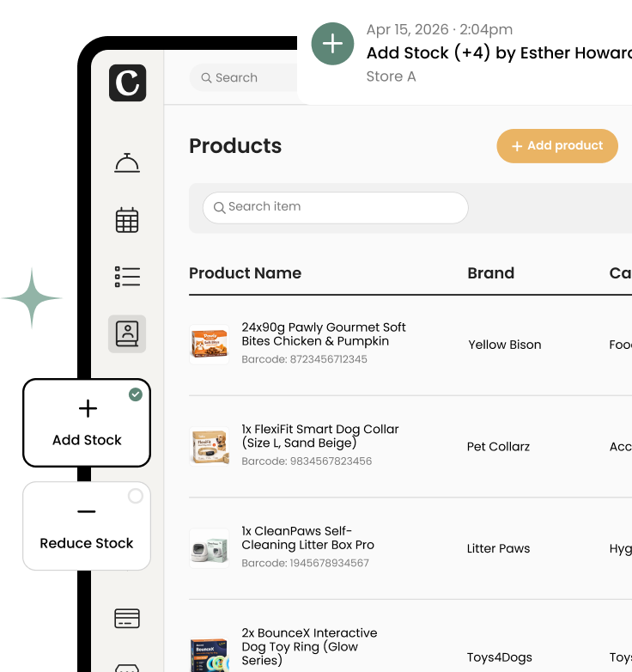Click the minus icon on Reduce Stock card

tap(87, 511)
